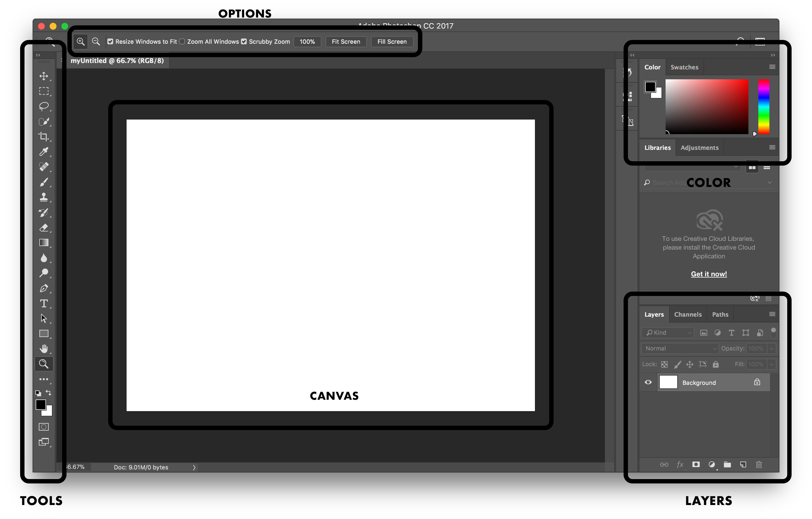Click the zoom out magnifier icon

[96, 41]
